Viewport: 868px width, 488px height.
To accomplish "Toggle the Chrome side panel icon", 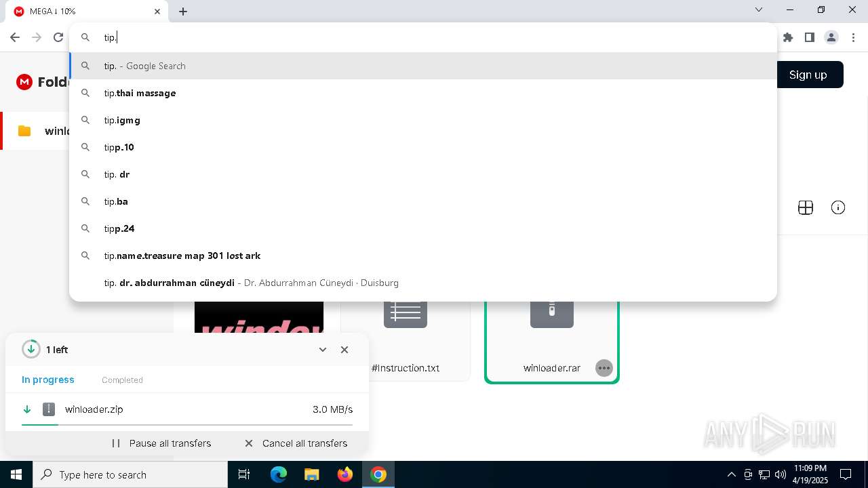I will pos(810,37).
